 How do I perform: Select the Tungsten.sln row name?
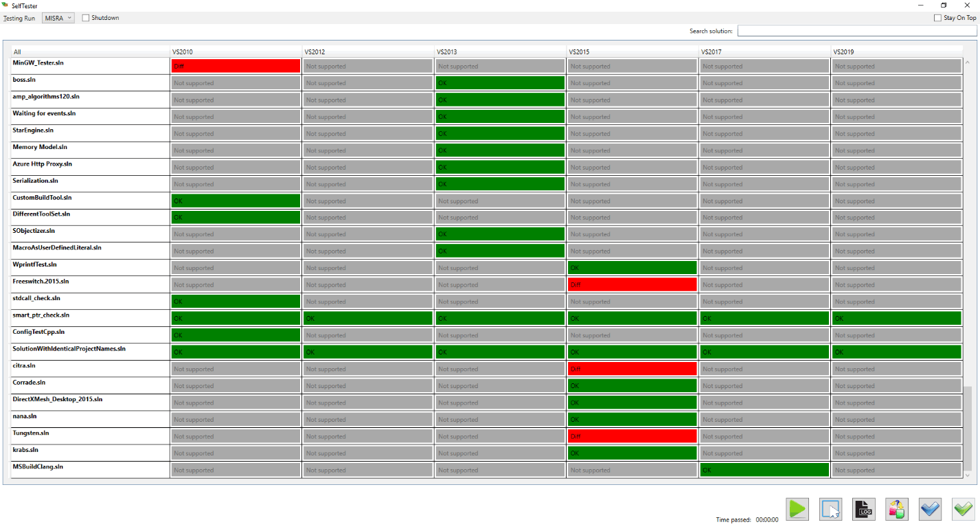(x=31, y=433)
